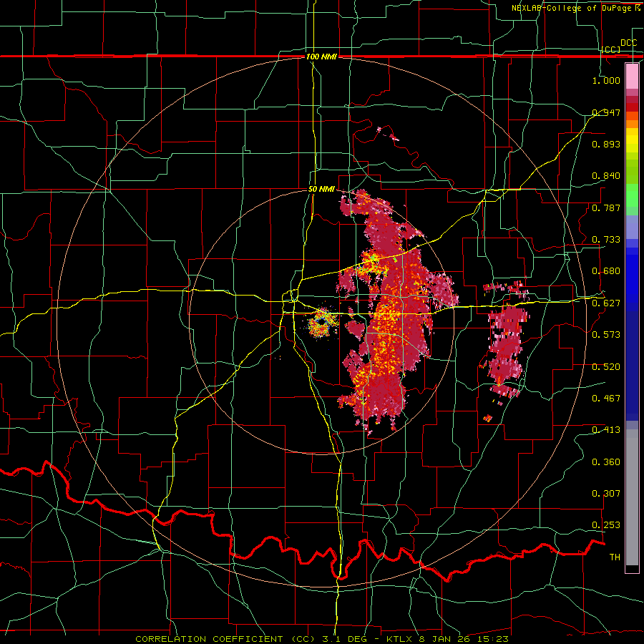Click the 0.627 scale value

pyautogui.click(x=606, y=303)
